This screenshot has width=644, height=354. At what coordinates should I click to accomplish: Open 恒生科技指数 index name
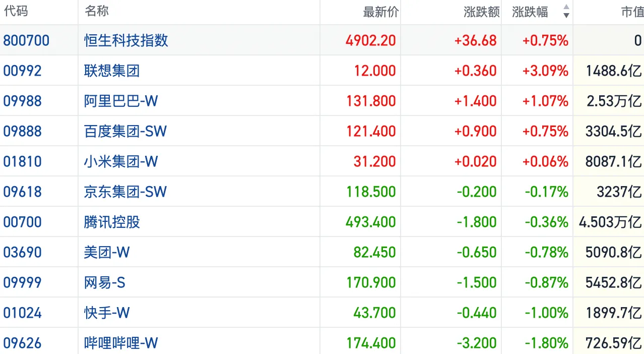click(x=126, y=40)
